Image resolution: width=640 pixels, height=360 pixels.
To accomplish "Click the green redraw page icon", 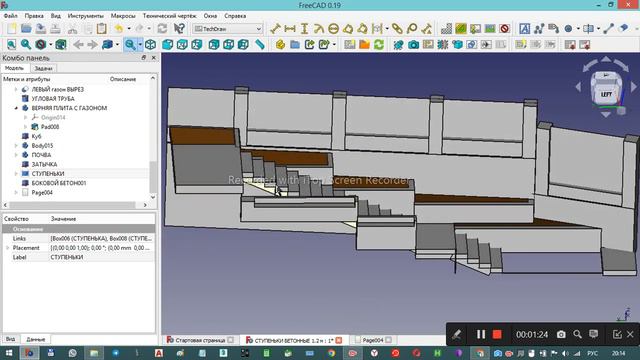I will (x=379, y=44).
